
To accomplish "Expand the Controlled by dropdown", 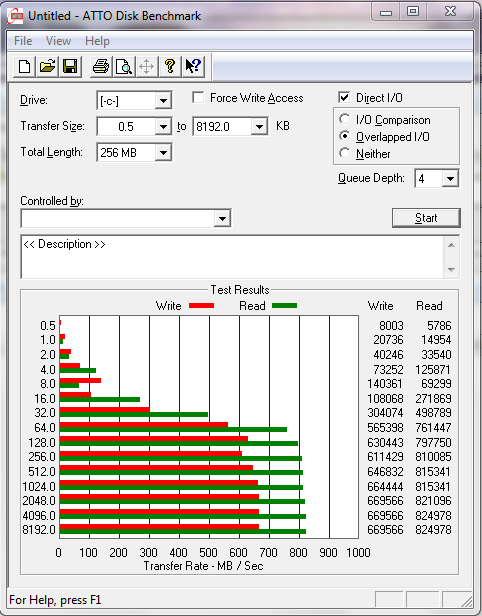I will 222,218.
